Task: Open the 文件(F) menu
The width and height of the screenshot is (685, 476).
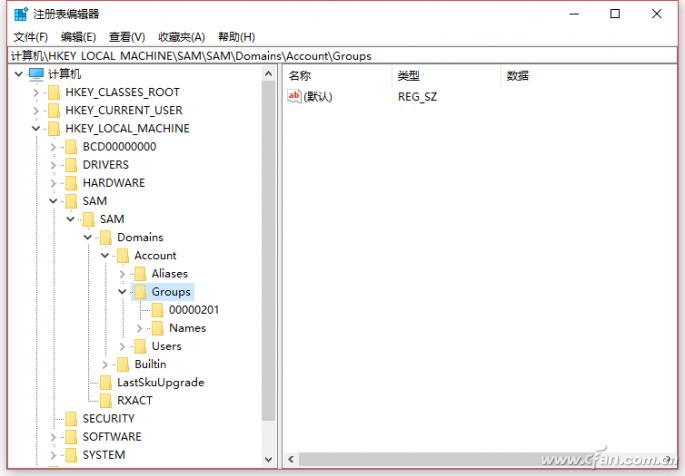Action: (x=30, y=37)
